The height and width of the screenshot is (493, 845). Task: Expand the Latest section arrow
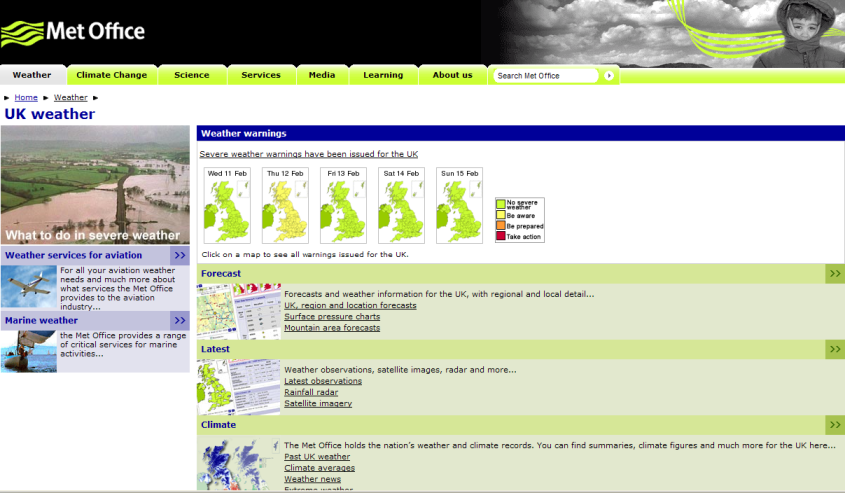[835, 349]
